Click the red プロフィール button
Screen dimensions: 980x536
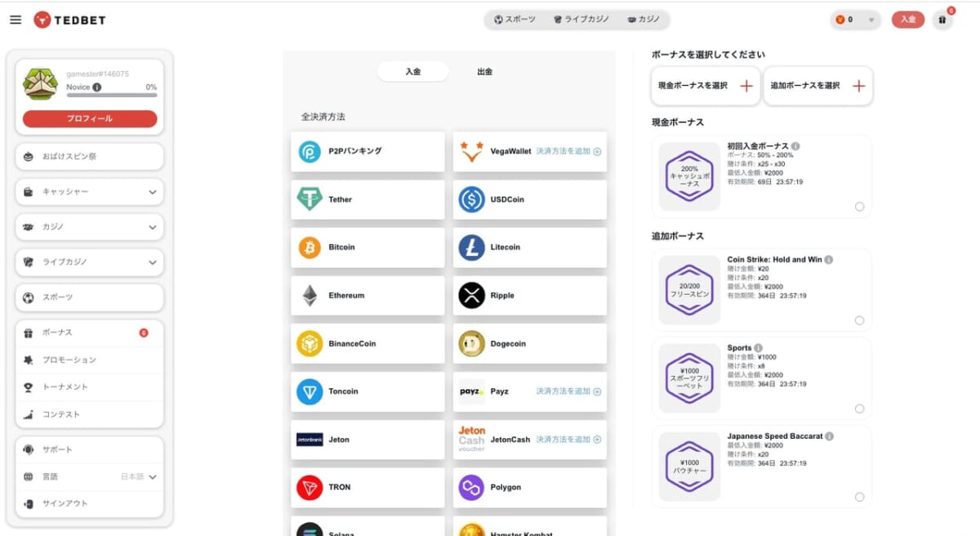coord(90,118)
